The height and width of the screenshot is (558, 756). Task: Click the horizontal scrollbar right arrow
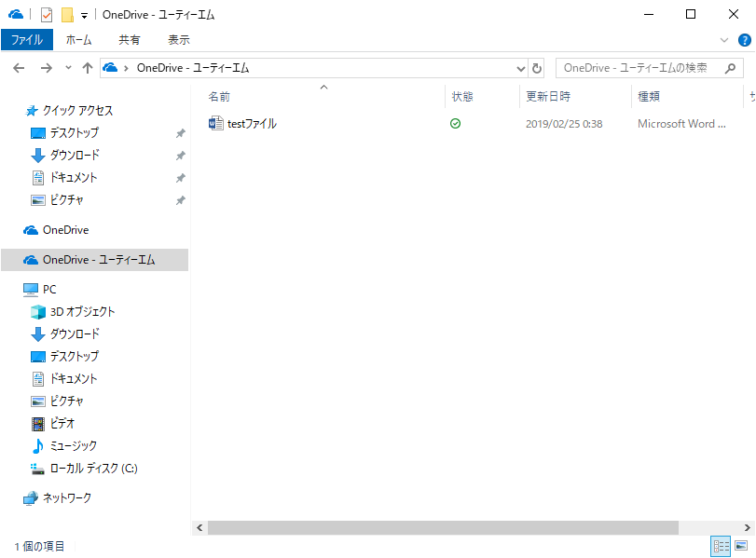coord(747,528)
